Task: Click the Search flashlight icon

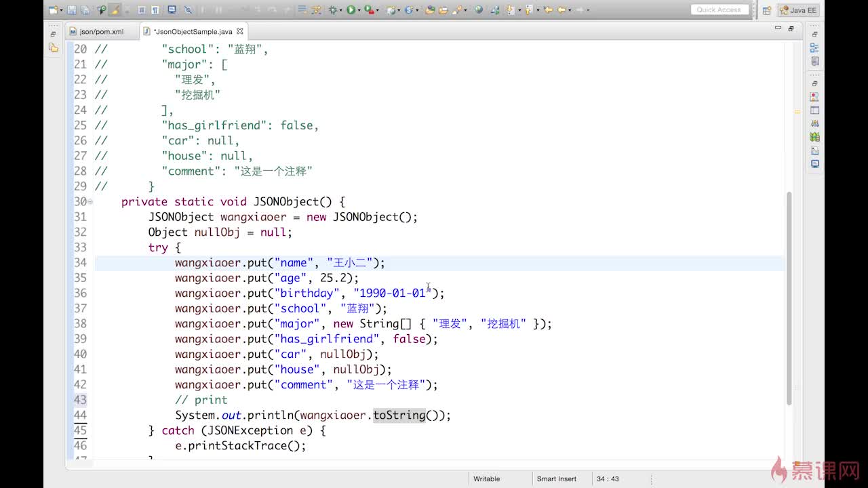Action: 456,9
